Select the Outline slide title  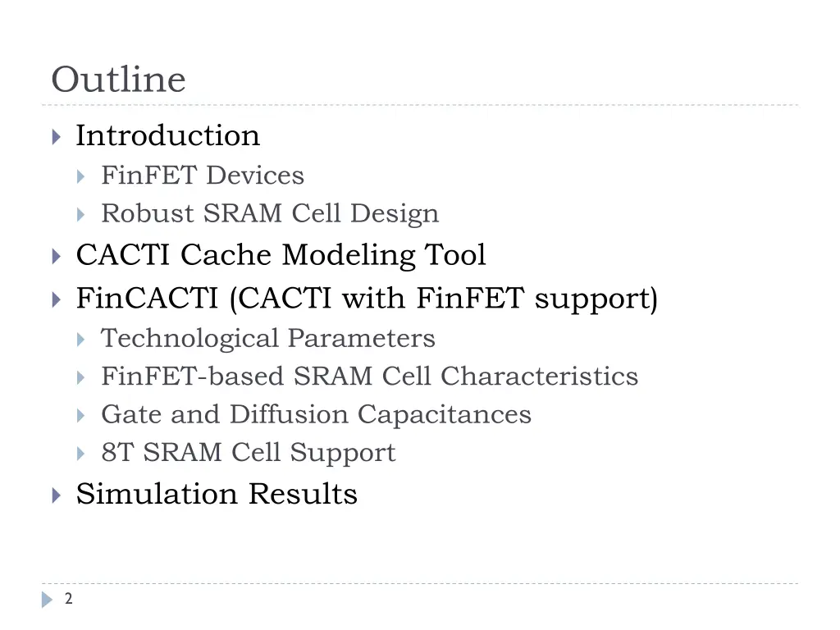118,80
